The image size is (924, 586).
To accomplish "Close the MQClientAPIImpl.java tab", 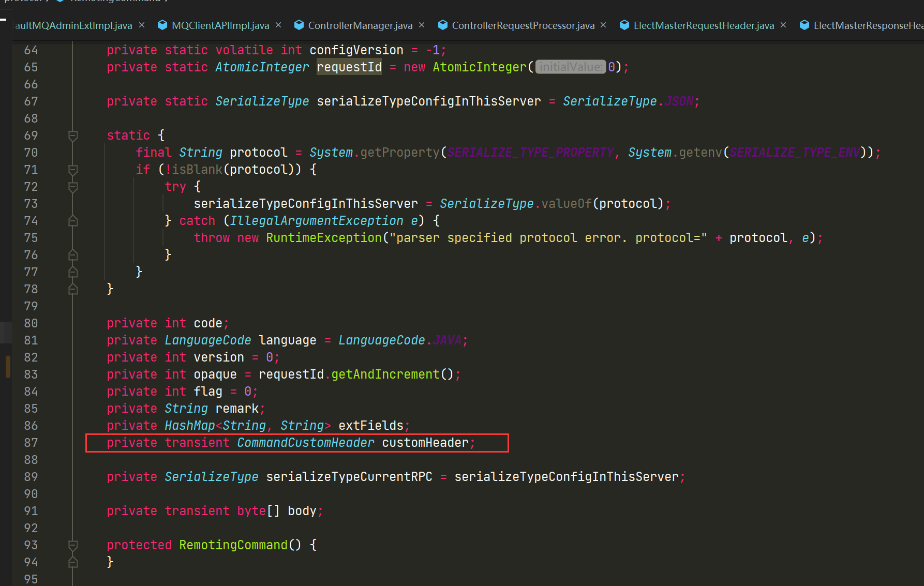I will (x=278, y=25).
